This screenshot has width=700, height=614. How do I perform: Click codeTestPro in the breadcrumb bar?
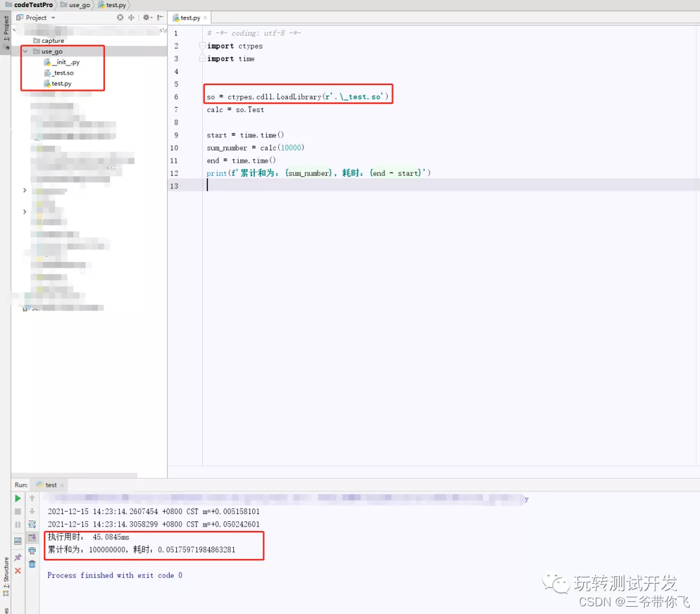29,5
